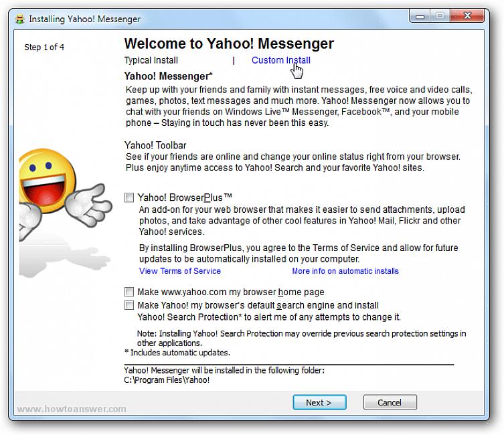
Task: Click the 'Note: Installing Yahoo! Search Protection' text
Action: 301,338
